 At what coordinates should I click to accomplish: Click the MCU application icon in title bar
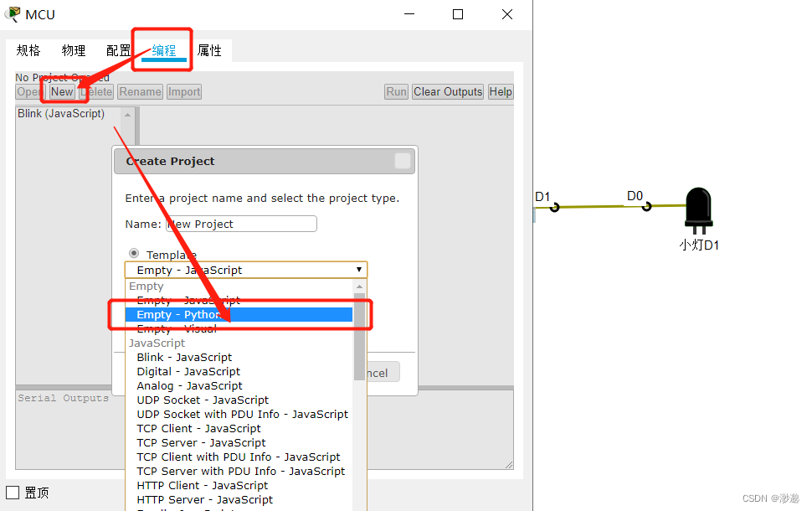13,14
